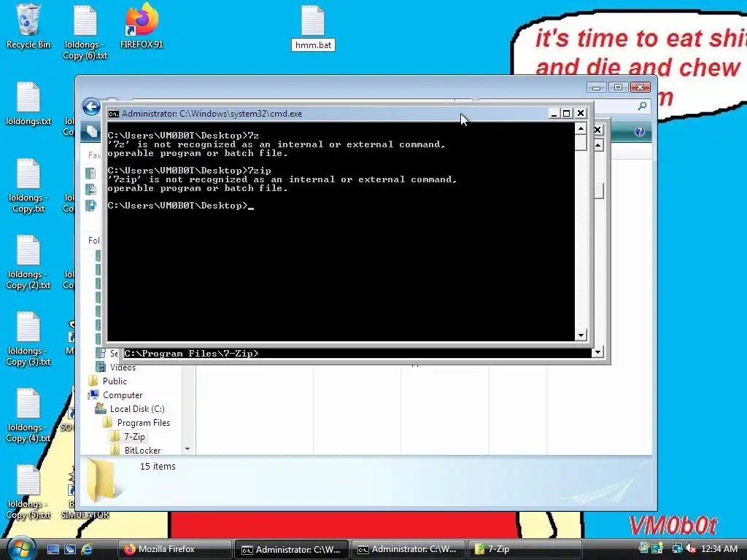Select loldongs - Copy (4).txt desktop file
This screenshot has width=747, height=560.
(x=28, y=416)
